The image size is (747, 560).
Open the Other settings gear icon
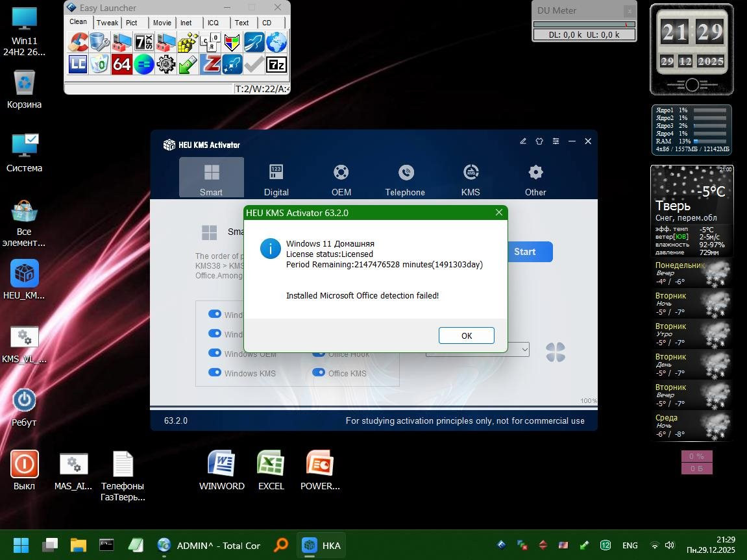(x=535, y=173)
